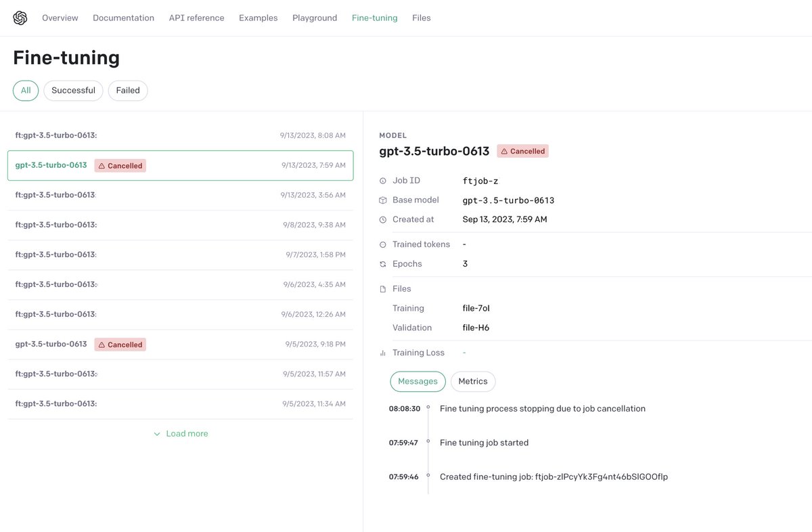Open the Examples page
The width and height of the screenshot is (812, 532).
(258, 18)
